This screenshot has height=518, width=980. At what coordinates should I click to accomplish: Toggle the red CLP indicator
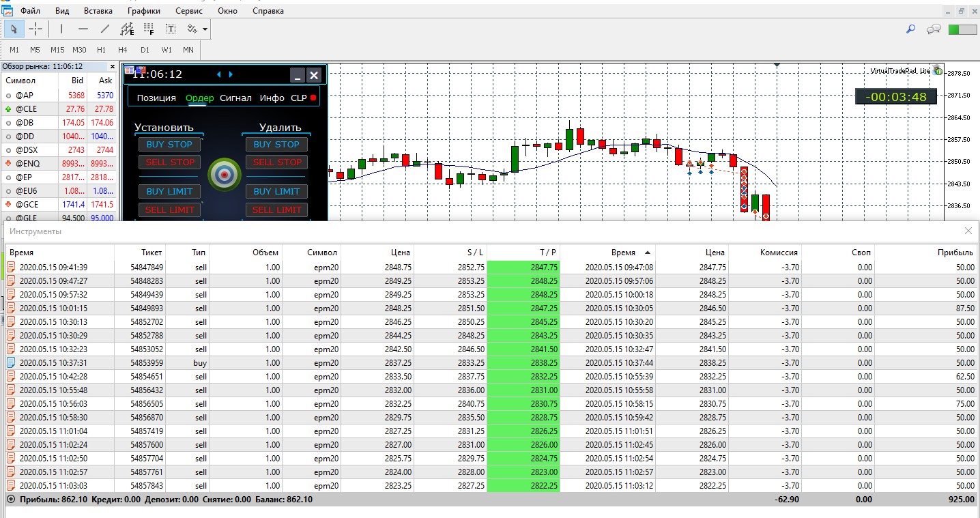click(x=313, y=98)
